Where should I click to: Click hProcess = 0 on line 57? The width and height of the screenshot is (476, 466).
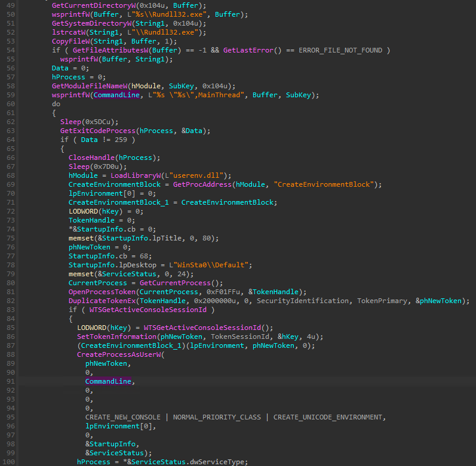pos(79,77)
